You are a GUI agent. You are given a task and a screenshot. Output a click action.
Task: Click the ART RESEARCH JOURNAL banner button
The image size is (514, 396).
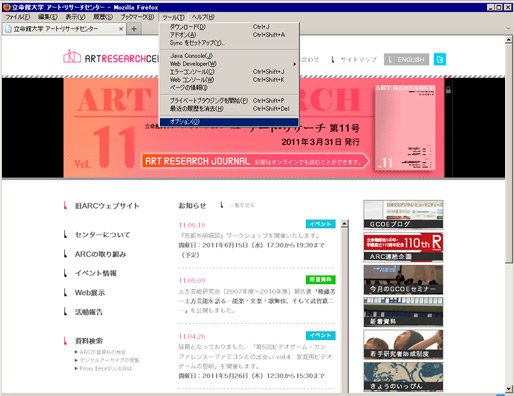point(255,161)
